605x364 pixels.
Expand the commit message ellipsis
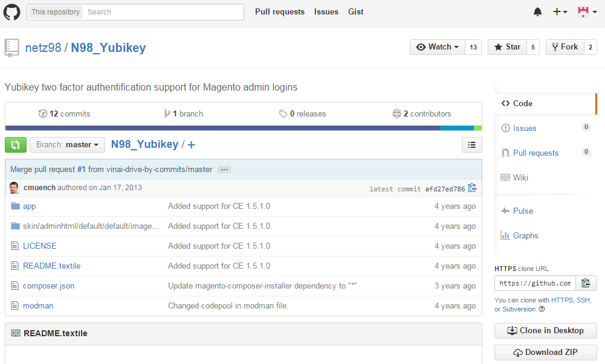click(224, 170)
